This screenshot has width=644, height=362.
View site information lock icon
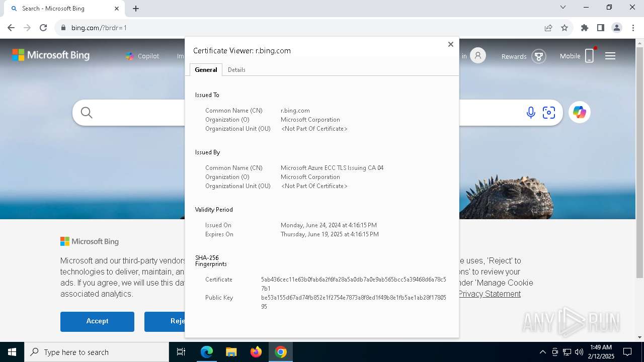63,28
